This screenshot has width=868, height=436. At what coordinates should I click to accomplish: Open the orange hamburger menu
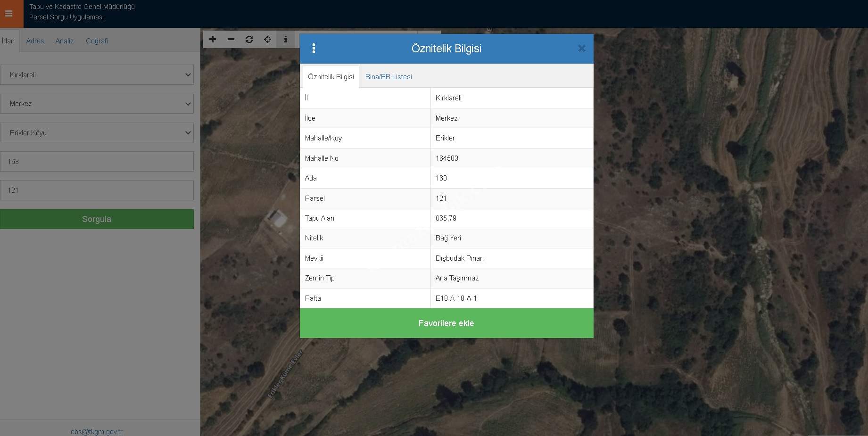[9, 14]
